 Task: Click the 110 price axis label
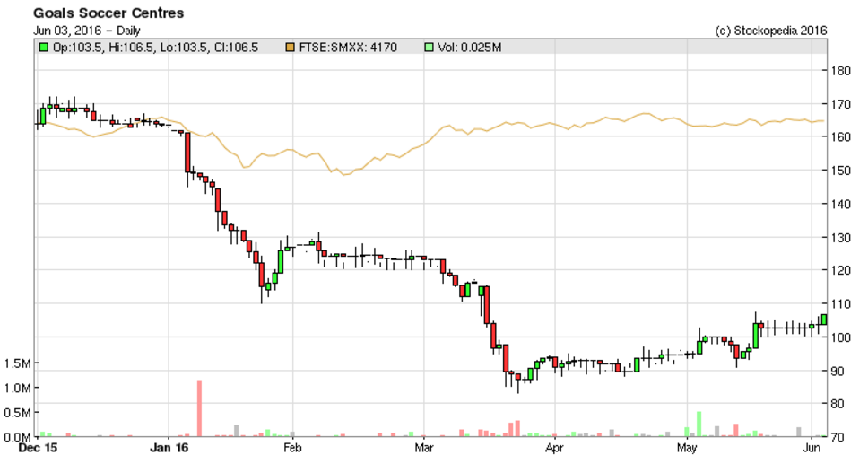click(x=840, y=303)
